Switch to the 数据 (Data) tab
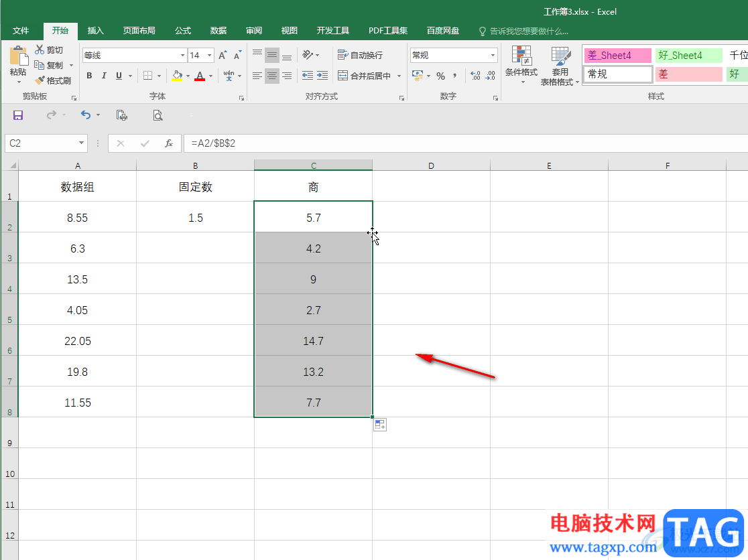The image size is (748, 560). point(218,31)
